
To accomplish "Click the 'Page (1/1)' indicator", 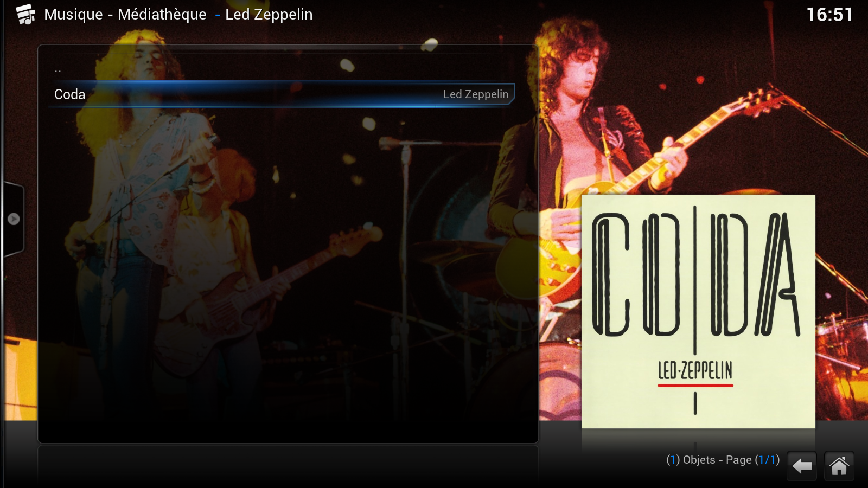I will (x=752, y=460).
